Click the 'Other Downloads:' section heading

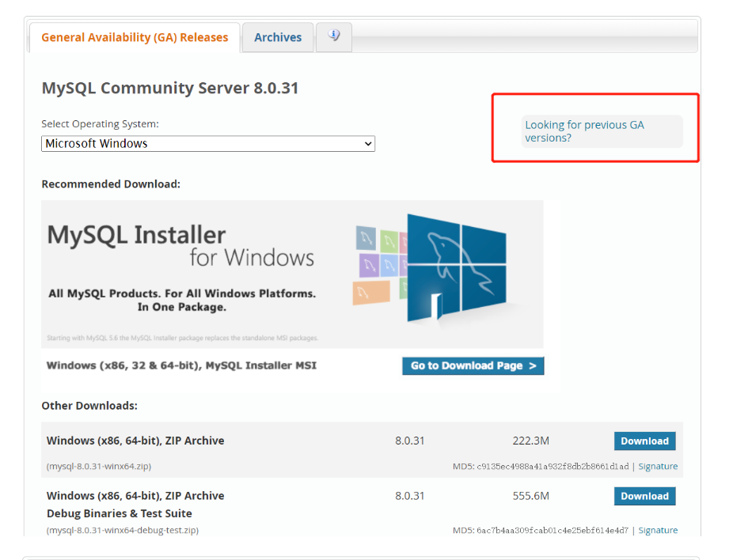pyautogui.click(x=89, y=406)
